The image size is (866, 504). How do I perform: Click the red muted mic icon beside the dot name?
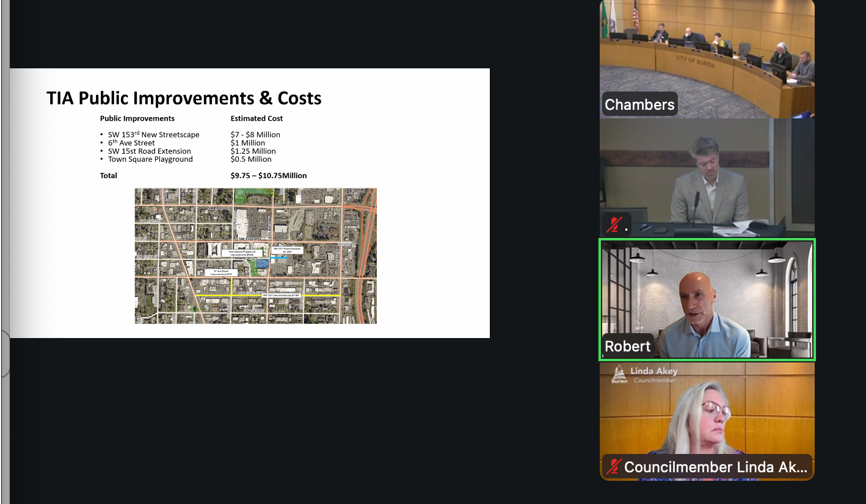613,225
